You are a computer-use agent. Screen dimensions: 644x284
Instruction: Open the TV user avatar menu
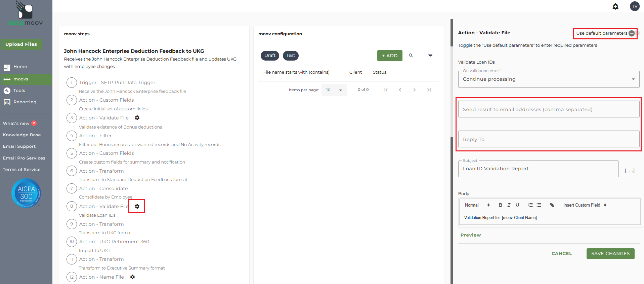(635, 6)
